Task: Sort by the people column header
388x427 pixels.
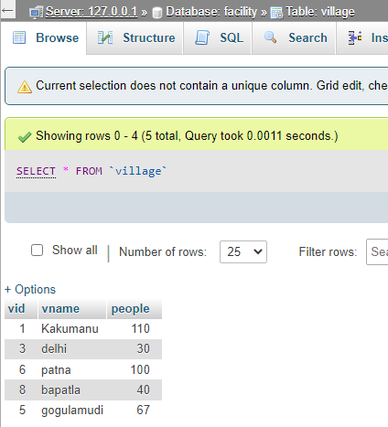Action: 130,309
